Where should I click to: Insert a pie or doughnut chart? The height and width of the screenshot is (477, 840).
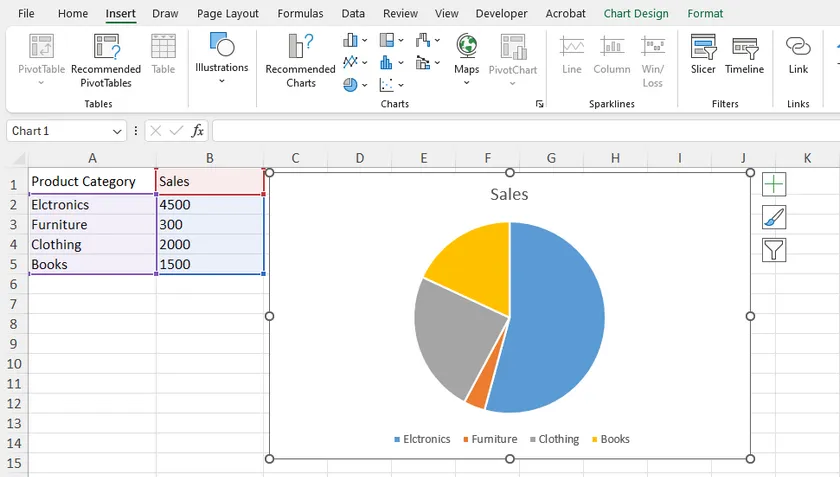[350, 85]
